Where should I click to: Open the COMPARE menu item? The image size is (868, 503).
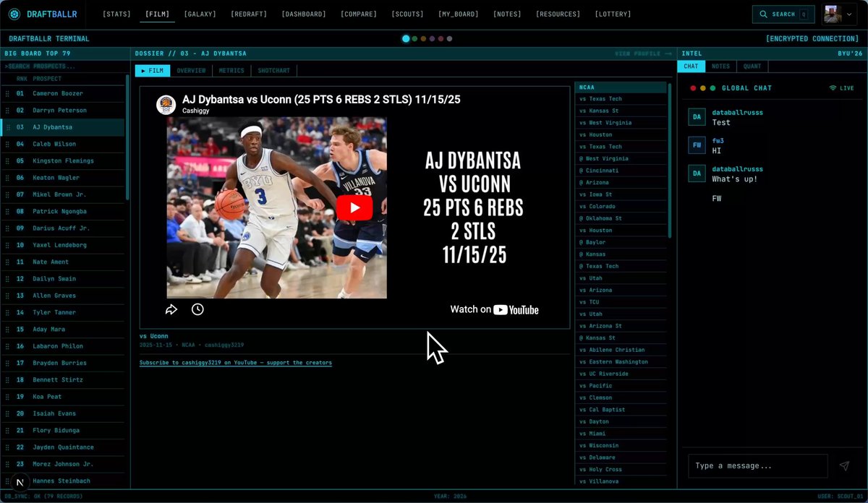coord(359,14)
